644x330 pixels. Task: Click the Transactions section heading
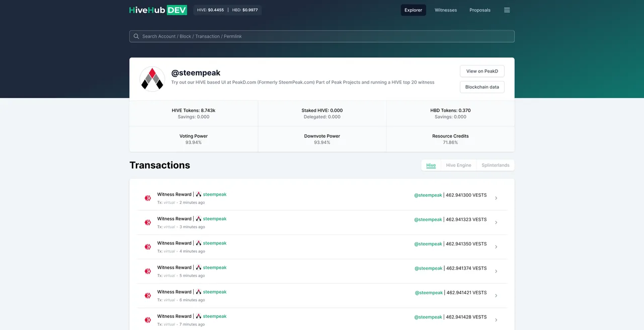coord(159,165)
